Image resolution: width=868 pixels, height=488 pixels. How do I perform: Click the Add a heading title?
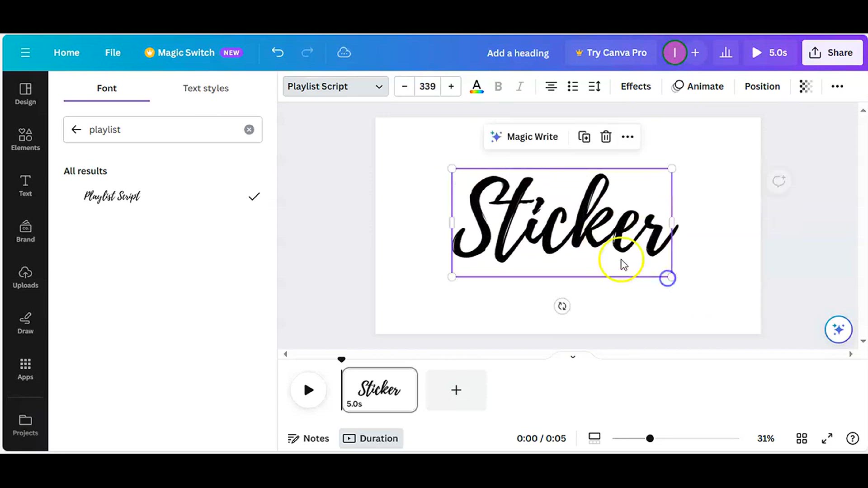click(518, 53)
